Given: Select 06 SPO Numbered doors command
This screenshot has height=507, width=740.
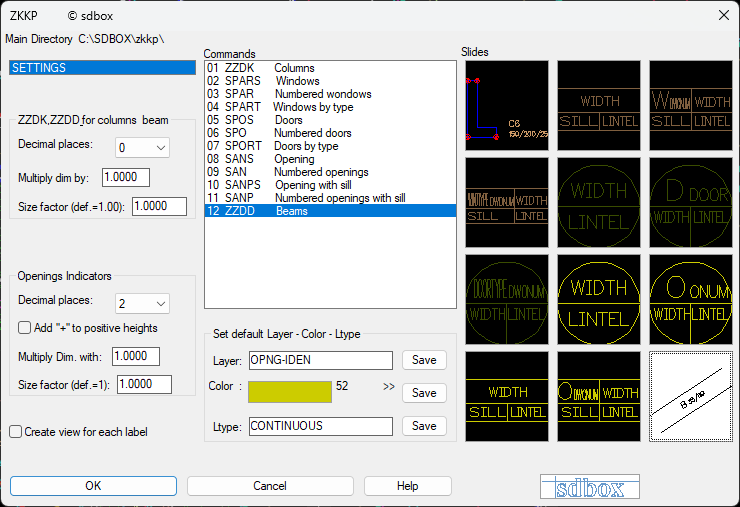Looking at the screenshot, I should 330,133.
